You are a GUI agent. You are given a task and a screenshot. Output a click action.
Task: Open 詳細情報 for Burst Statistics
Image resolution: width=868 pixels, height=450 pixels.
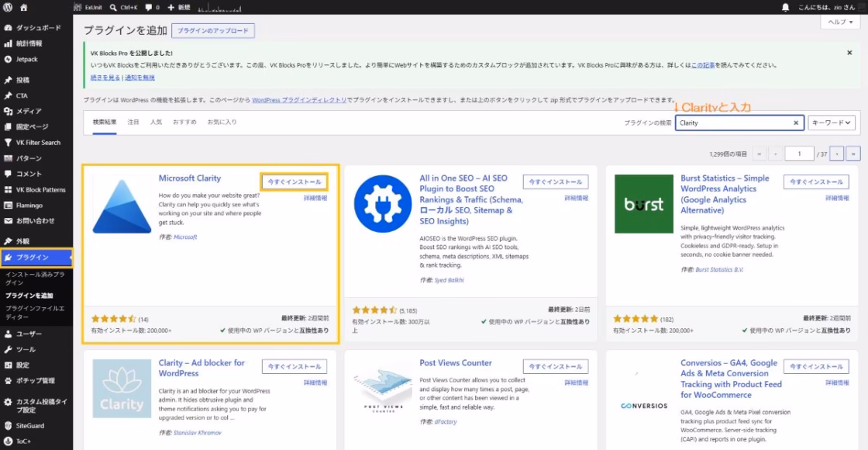[x=837, y=198]
